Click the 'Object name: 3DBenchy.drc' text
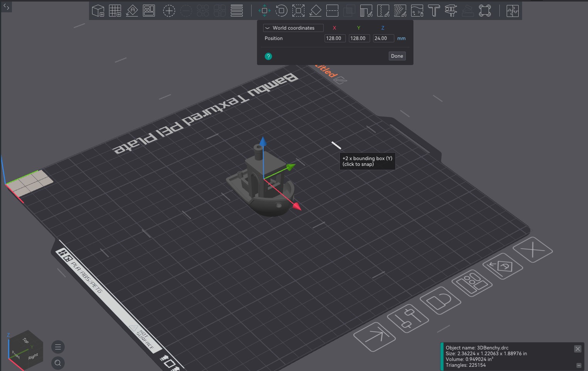Viewport: 588px width, 371px height. [477, 348]
